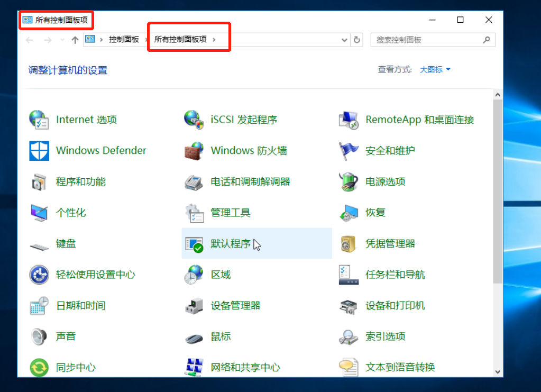Click the scrollbar down arrow
Image resolution: width=541 pixels, height=392 pixels.
pyautogui.click(x=498, y=372)
